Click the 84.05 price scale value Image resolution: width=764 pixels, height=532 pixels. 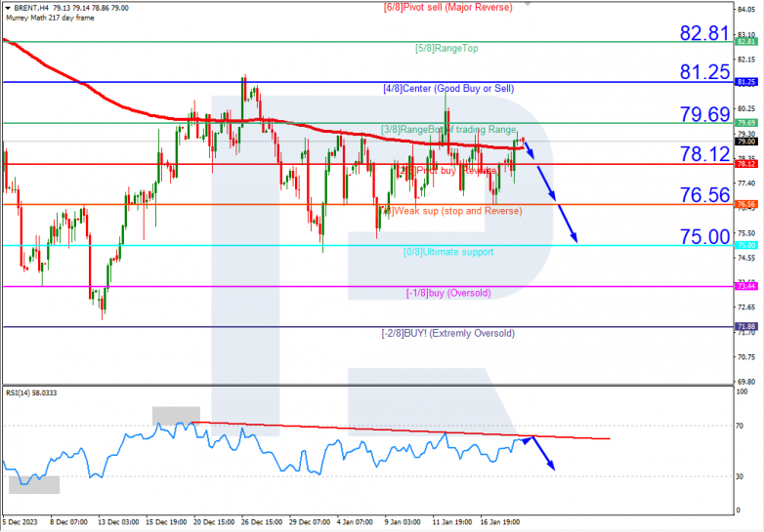(746, 9)
